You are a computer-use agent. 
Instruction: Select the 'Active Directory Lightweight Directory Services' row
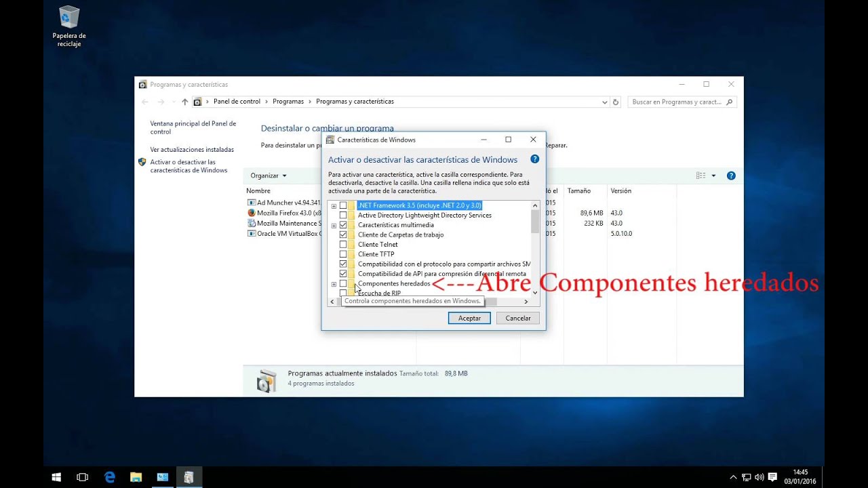[x=425, y=215]
